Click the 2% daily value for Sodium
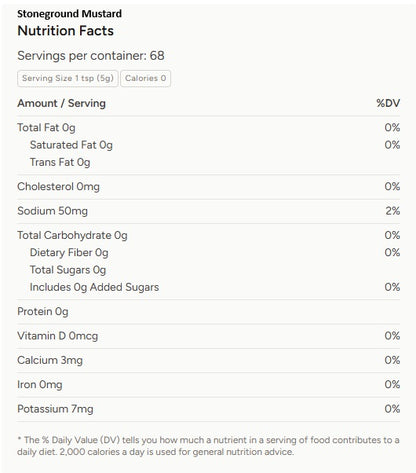Screen dimensions: 416x473 pyautogui.click(x=393, y=211)
